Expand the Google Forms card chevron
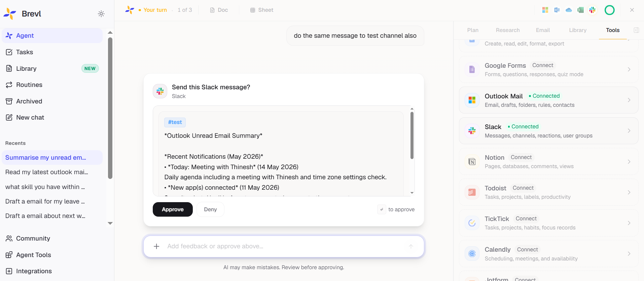 pos(629,69)
